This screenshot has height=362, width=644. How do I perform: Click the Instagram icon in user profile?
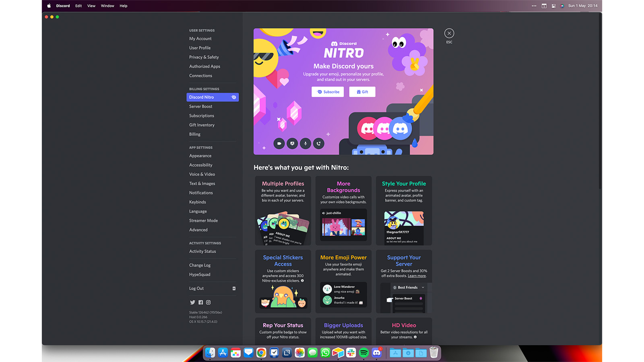208,302
